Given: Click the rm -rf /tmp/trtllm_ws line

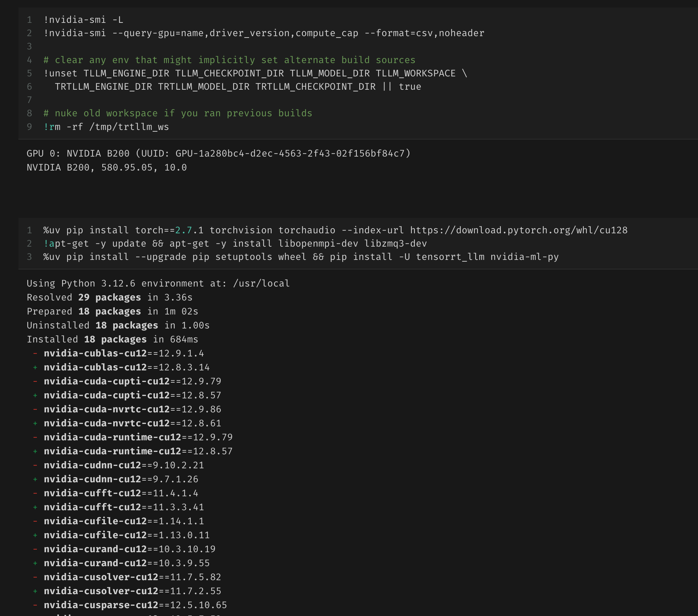Looking at the screenshot, I should point(106,127).
